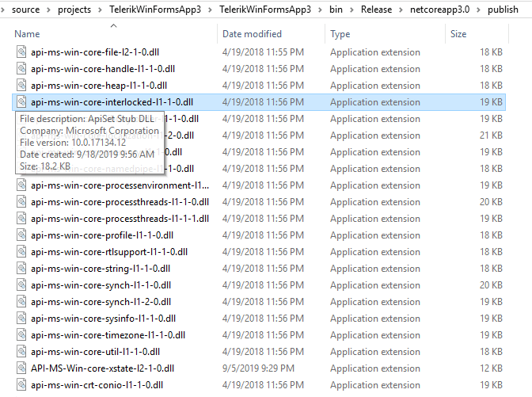Click the 9/5/2019 9:29 PM date cell
Viewport: 532px width, 397px height.
click(259, 368)
